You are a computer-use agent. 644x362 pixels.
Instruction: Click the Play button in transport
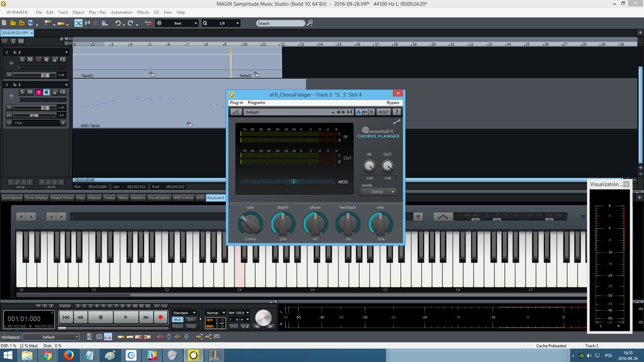point(126,317)
